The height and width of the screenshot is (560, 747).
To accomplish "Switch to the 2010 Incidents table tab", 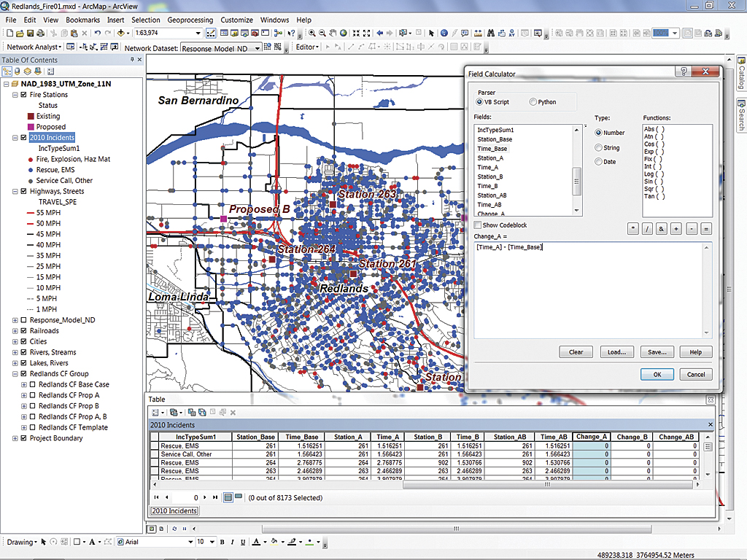I will click(174, 511).
